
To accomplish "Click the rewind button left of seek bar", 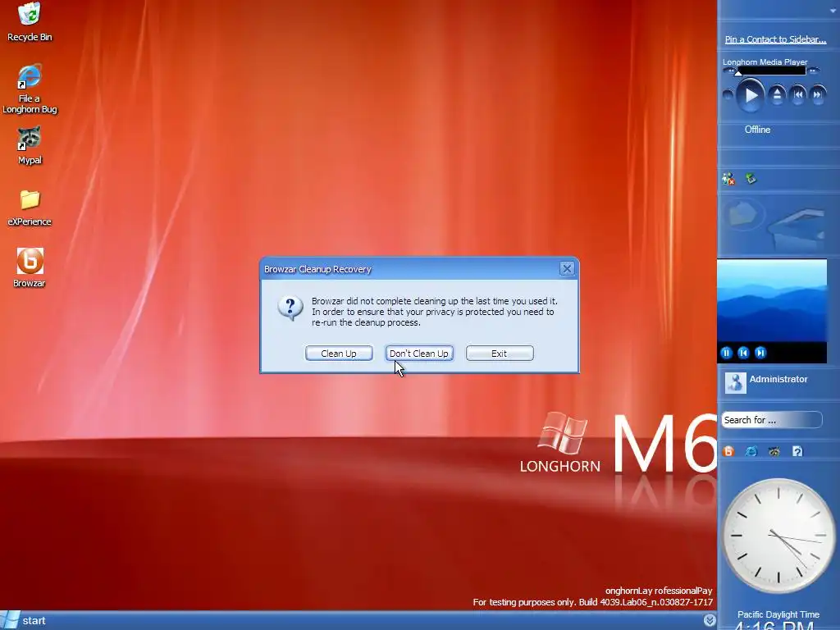I will (728, 71).
